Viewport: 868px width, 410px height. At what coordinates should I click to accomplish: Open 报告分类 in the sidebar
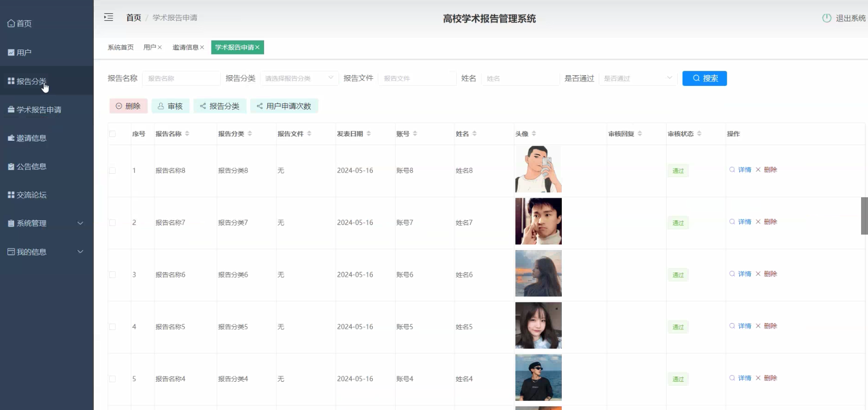click(47, 81)
